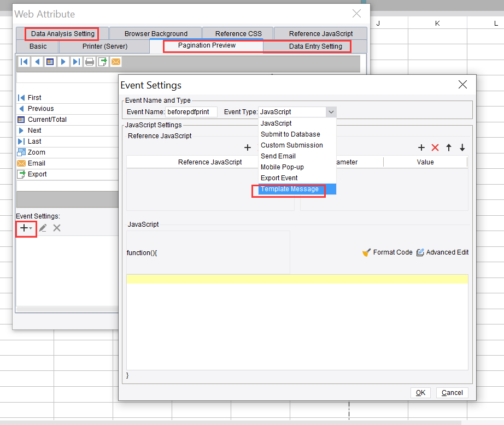Choose Export Event option
504x425 pixels.
pyautogui.click(x=297, y=178)
